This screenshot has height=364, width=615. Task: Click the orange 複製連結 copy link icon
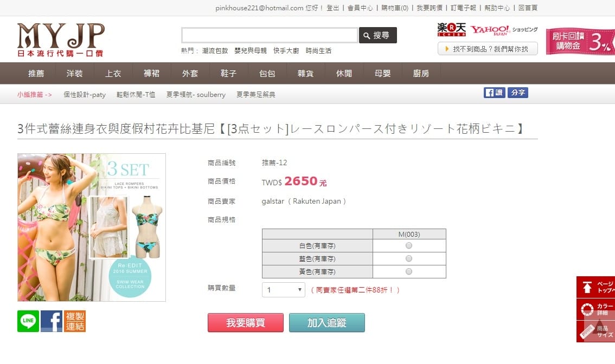click(75, 321)
